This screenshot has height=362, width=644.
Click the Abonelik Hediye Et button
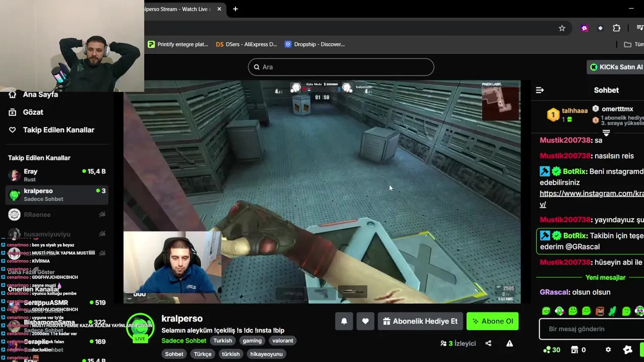tap(420, 321)
